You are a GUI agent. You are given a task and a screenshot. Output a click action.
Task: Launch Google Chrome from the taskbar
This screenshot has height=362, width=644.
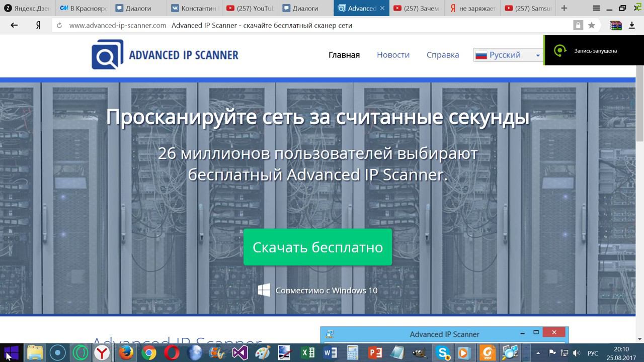(148, 352)
